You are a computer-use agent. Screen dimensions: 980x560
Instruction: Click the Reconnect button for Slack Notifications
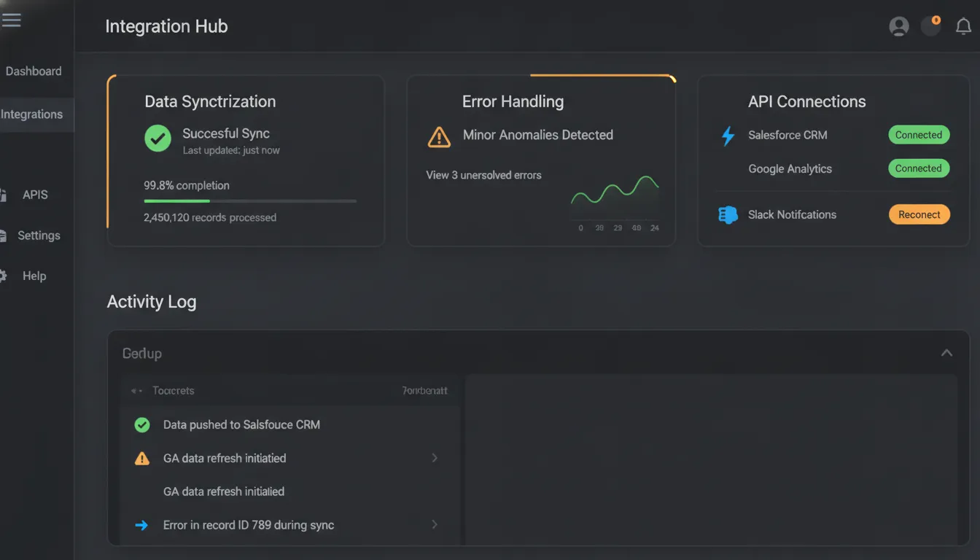919,214
